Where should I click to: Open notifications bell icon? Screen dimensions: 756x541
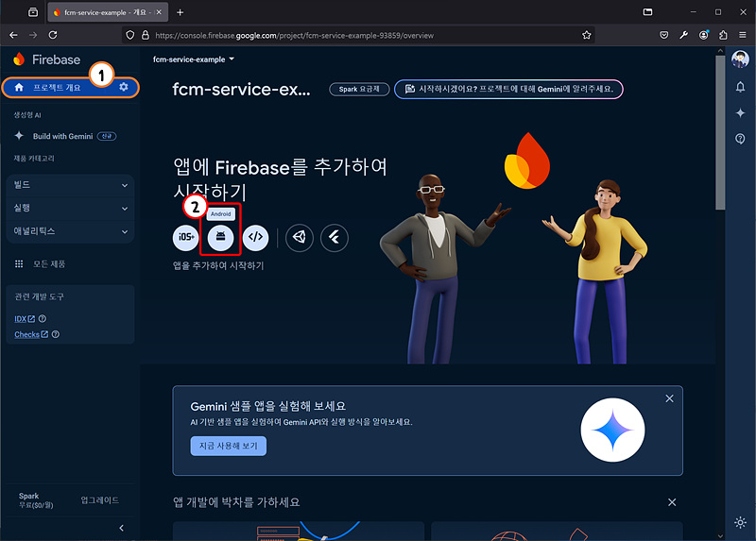point(740,87)
